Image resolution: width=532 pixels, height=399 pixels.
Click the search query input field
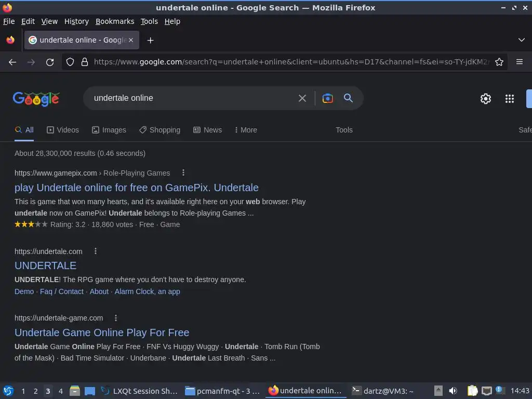(x=190, y=98)
